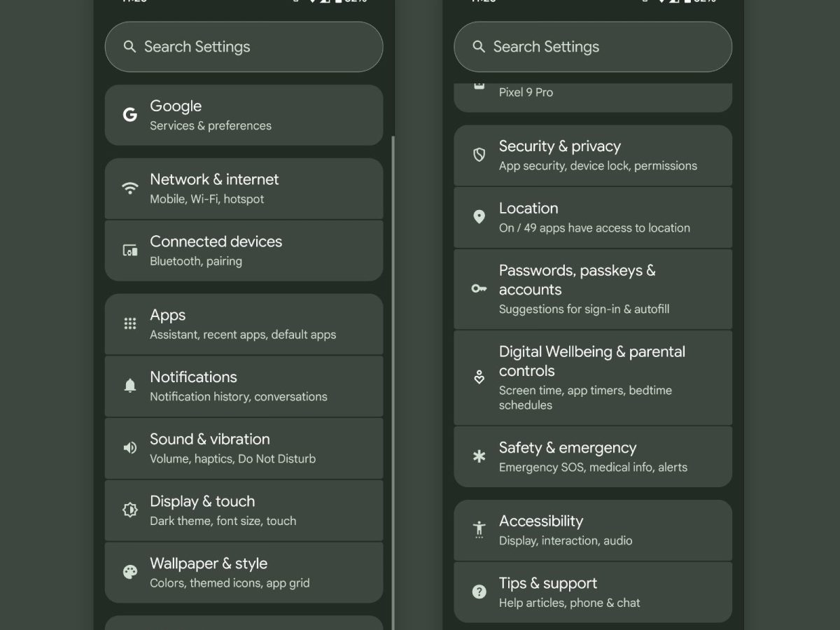Tap the Display & touch brightness icon
The width and height of the screenshot is (840, 630).
(x=129, y=510)
